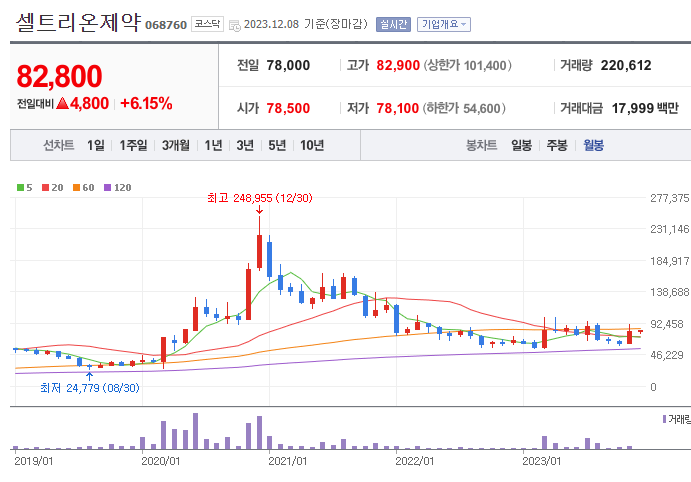
Task: Switch to 주봉 candlestick chart
Action: [557, 145]
